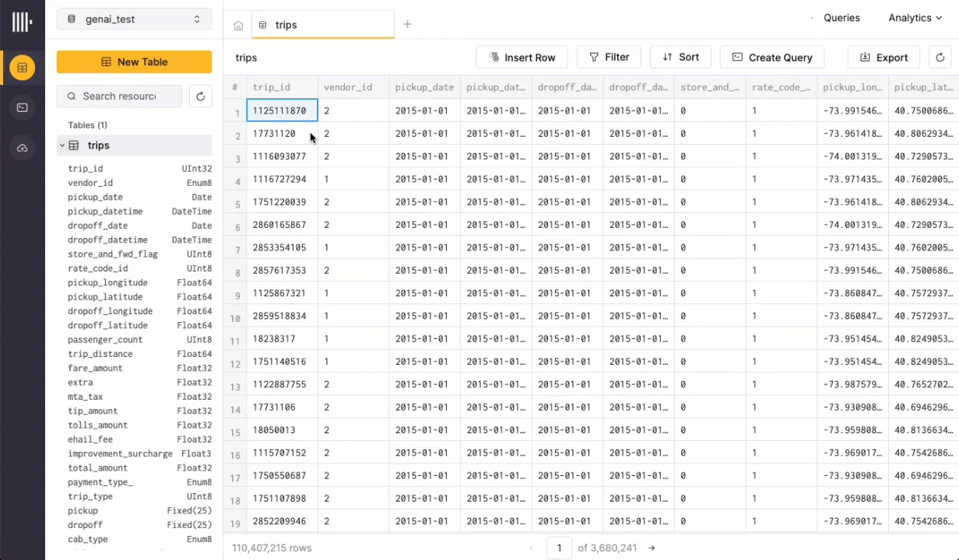Open the tables view sidebar icon
Viewport: 959px width, 560px height.
pos(22,68)
